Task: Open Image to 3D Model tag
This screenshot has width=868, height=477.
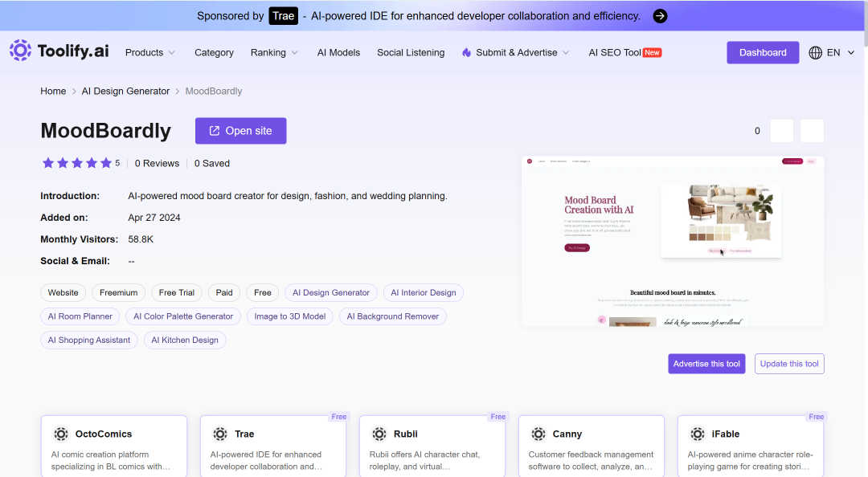Action: coord(290,316)
